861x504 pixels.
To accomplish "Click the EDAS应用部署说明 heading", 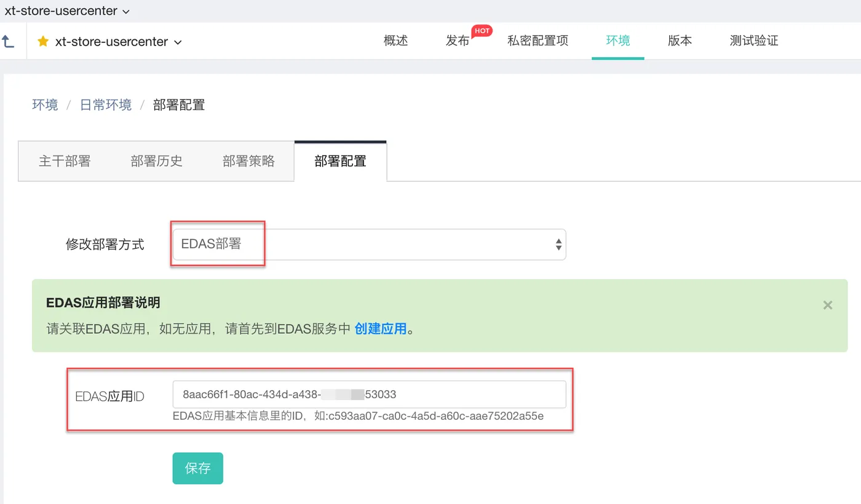I will [x=103, y=302].
